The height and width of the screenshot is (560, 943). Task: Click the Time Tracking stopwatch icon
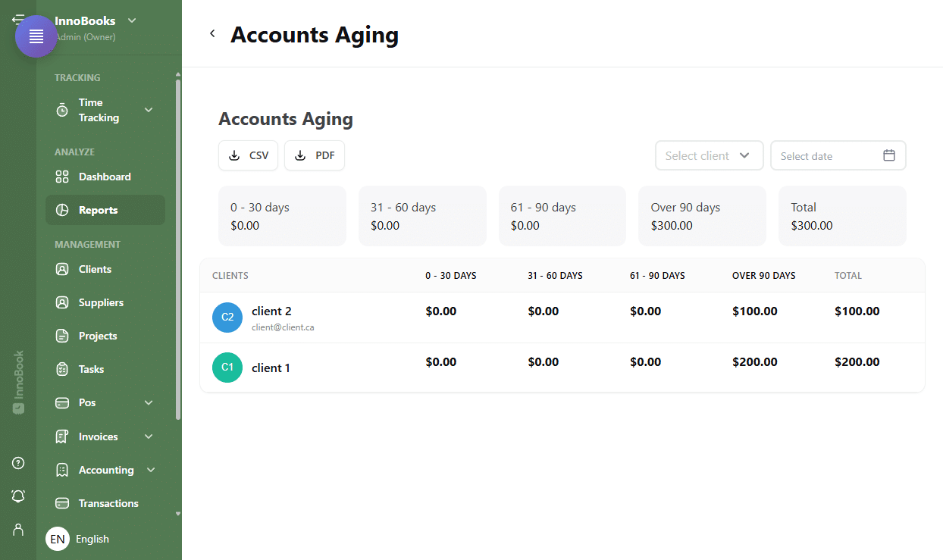click(62, 110)
